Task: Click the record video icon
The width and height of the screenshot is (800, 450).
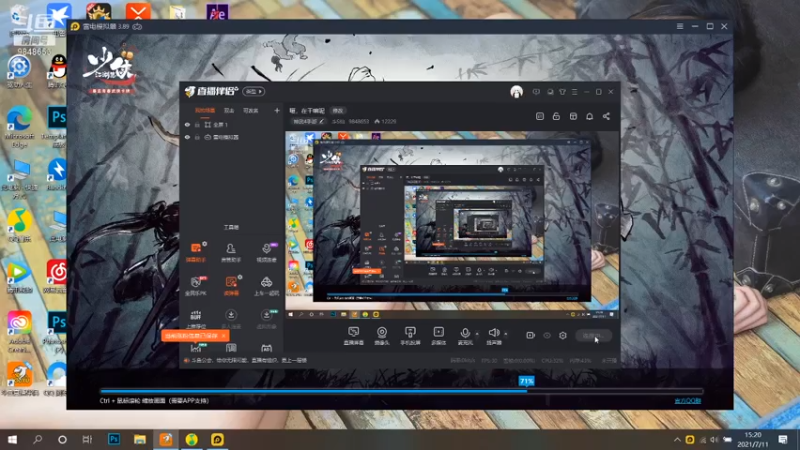Action: coord(530,335)
